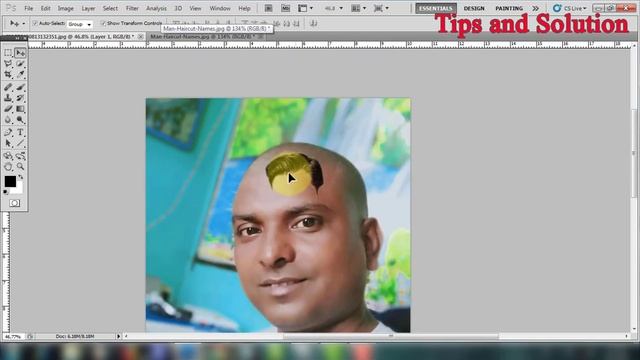Open View Extras dropdown
Screen dimensions: 640x360
pyautogui.click(x=305, y=8)
